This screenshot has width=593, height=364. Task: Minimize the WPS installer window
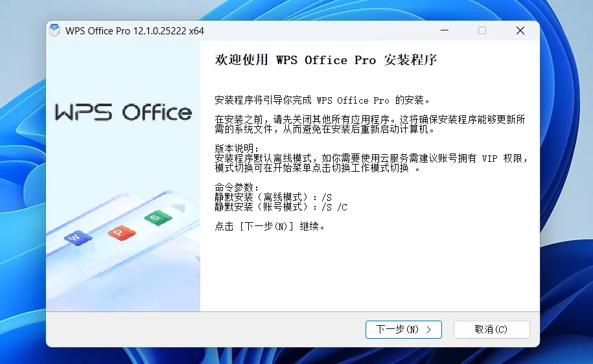[x=445, y=30]
